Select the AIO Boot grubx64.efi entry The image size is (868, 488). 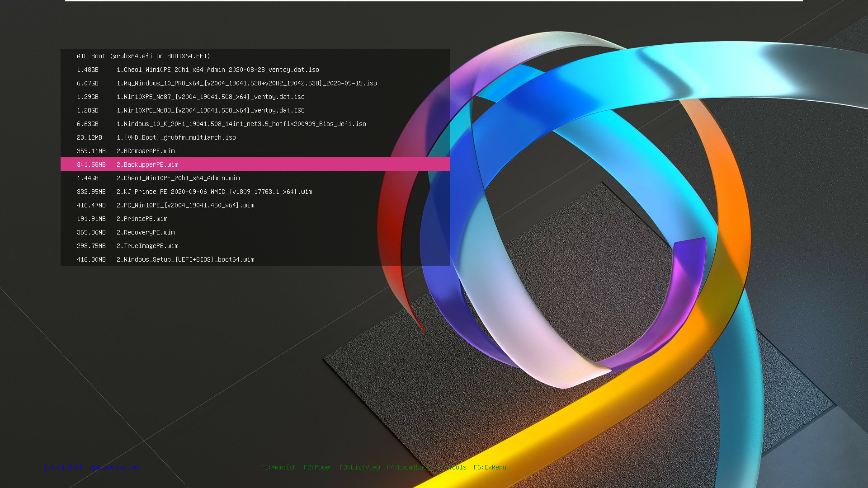pos(255,56)
